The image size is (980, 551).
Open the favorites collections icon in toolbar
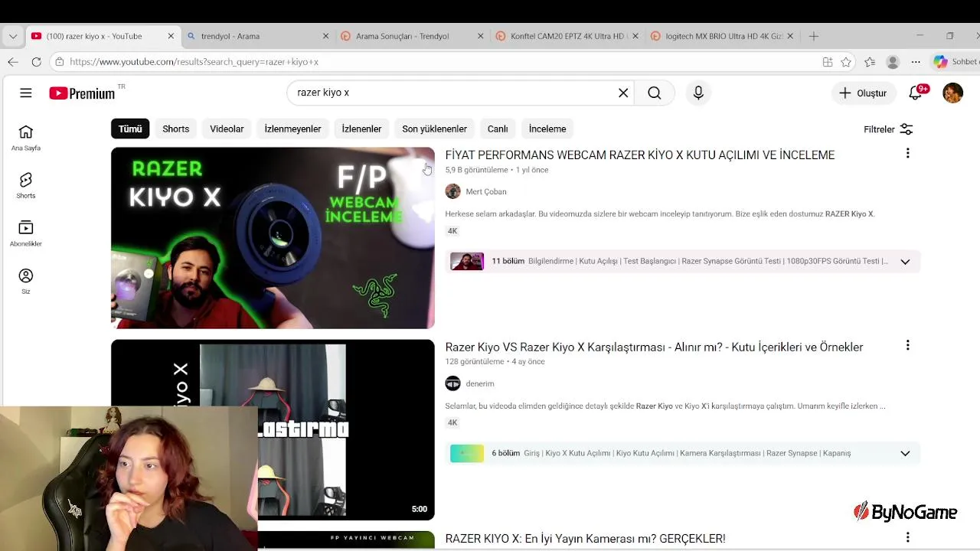coord(870,62)
